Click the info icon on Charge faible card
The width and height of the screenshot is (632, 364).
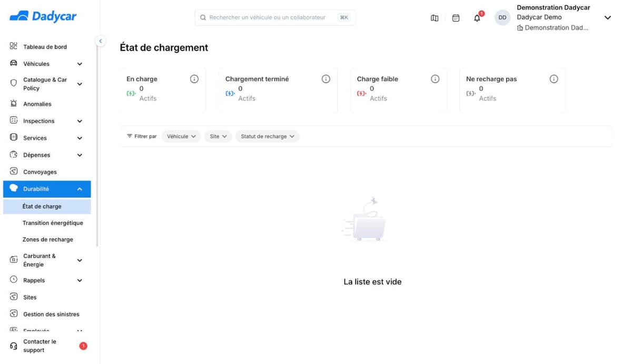[435, 79]
